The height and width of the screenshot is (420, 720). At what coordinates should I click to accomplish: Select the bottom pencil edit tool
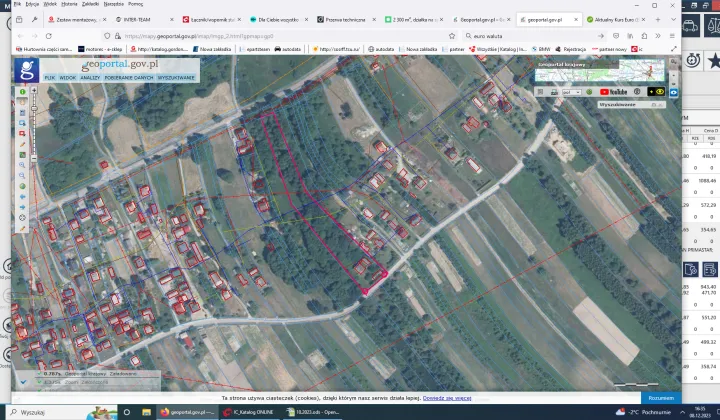pyautogui.click(x=22, y=229)
